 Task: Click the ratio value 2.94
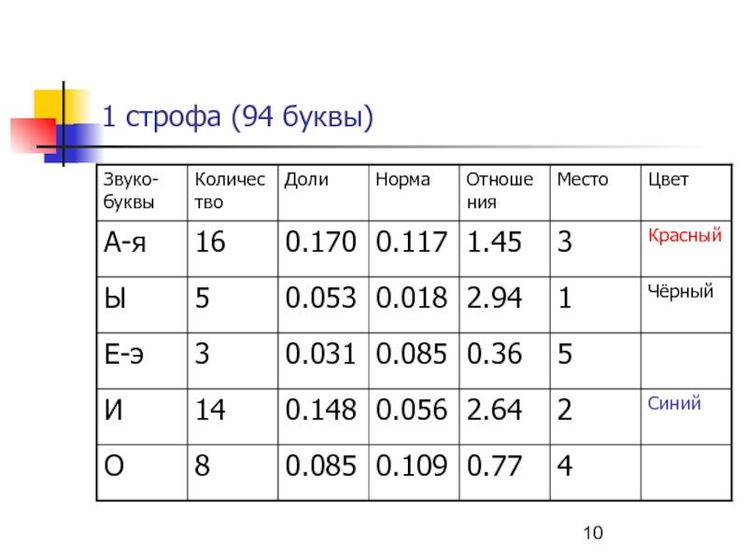coord(496,301)
